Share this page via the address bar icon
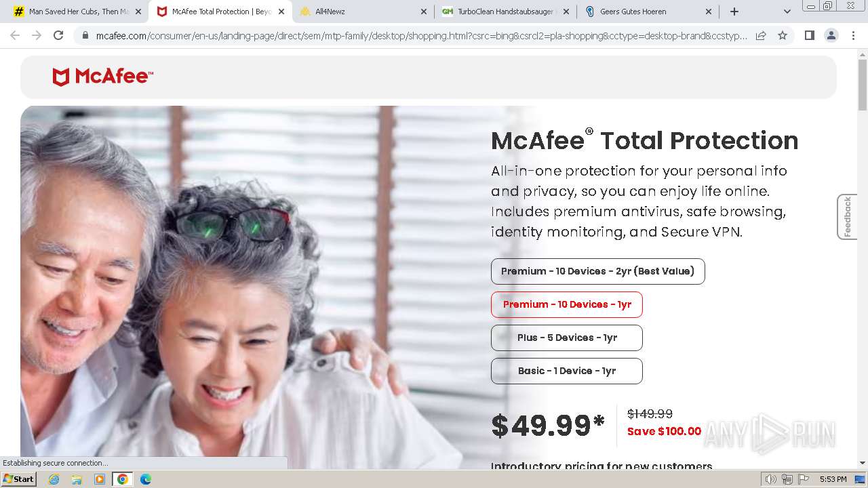Image resolution: width=868 pixels, height=488 pixels. [x=761, y=35]
